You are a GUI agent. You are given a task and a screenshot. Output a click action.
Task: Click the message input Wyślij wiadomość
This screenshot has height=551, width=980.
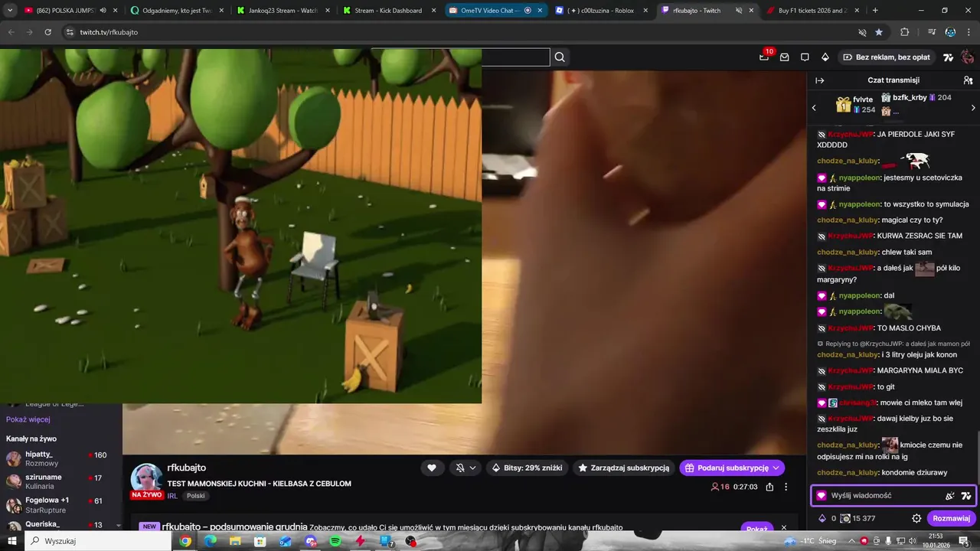pos(880,495)
